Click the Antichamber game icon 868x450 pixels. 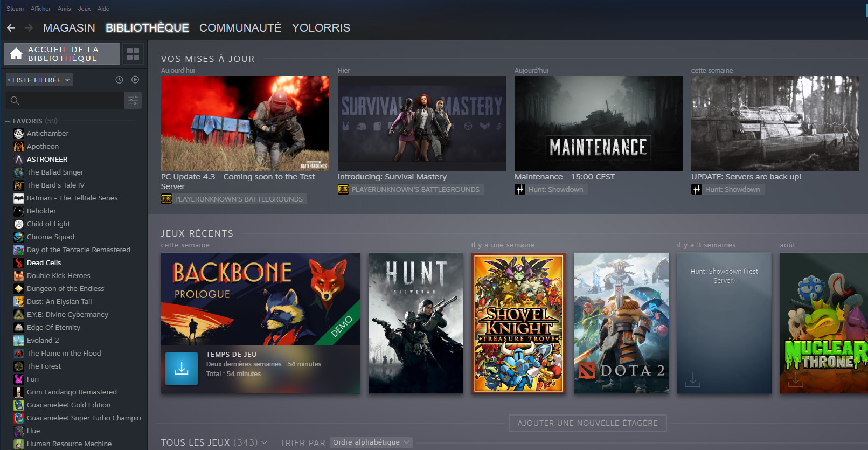pos(19,133)
